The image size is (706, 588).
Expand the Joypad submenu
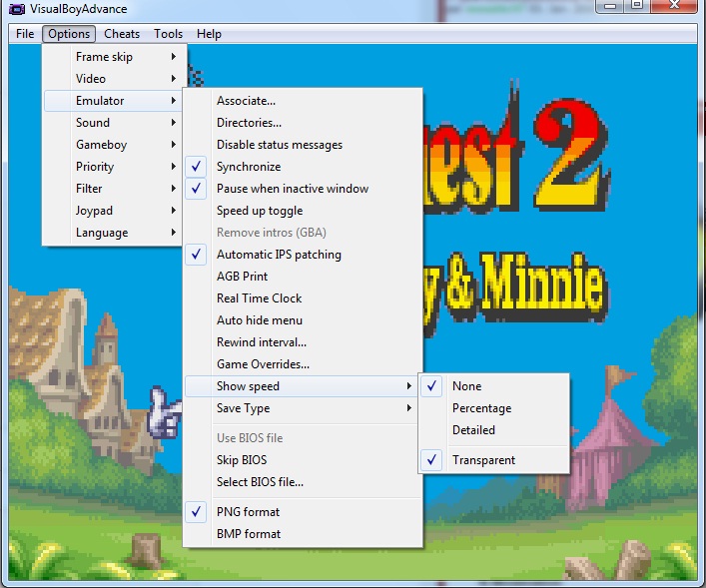(x=113, y=211)
